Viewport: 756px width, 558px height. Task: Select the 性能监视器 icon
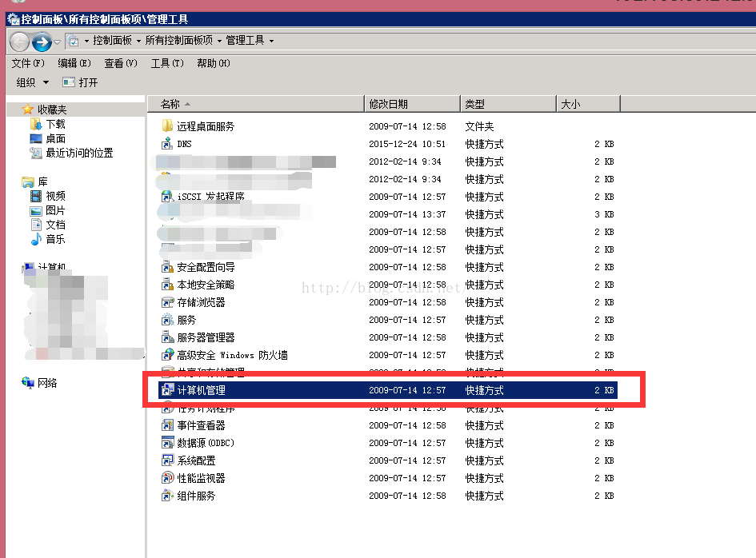tap(167, 477)
